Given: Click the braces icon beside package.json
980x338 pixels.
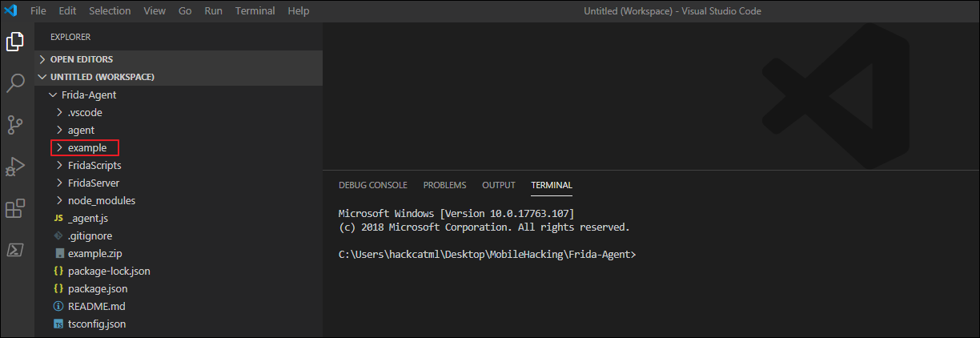Looking at the screenshot, I should pos(58,288).
